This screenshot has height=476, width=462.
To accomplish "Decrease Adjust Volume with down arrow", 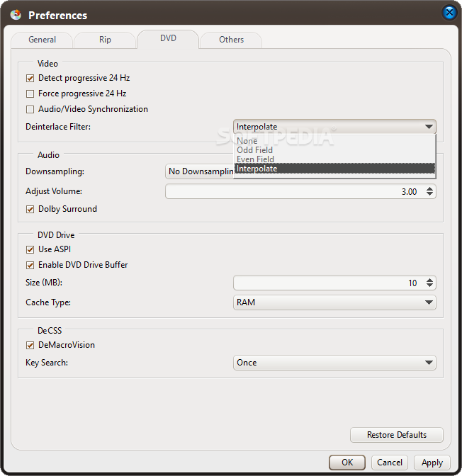I will pyautogui.click(x=429, y=194).
